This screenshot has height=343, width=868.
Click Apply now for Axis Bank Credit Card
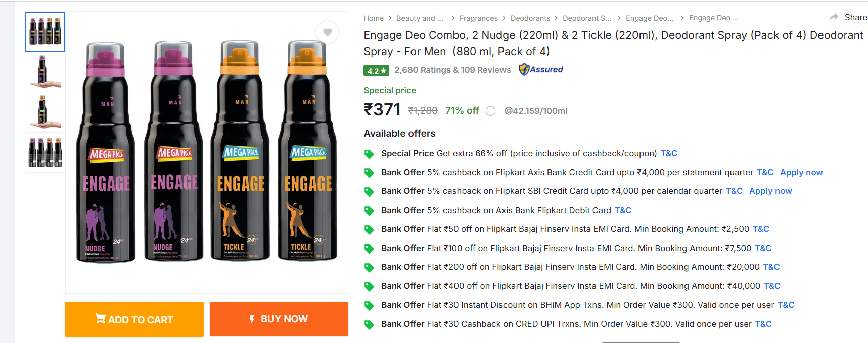coord(801,173)
